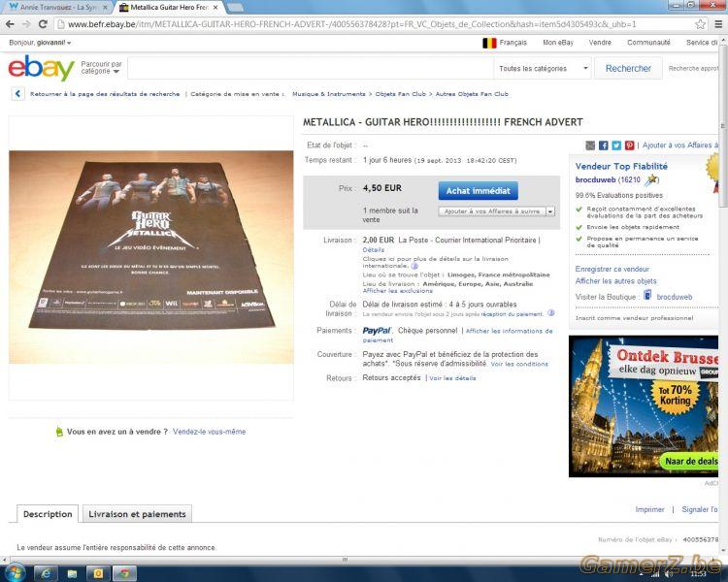Click the browser forward arrow
728x582 pixels.
point(26,24)
